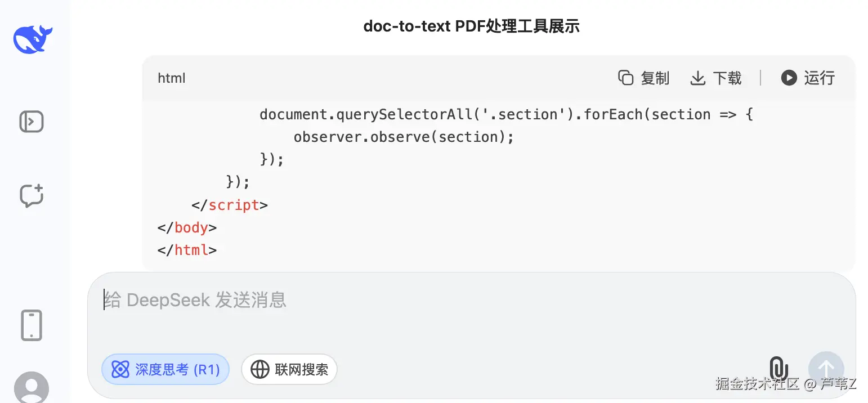This screenshot has height=403, width=868.
Task: Focus the 给 DeepSeek 发送消息 input box
Action: point(471,312)
